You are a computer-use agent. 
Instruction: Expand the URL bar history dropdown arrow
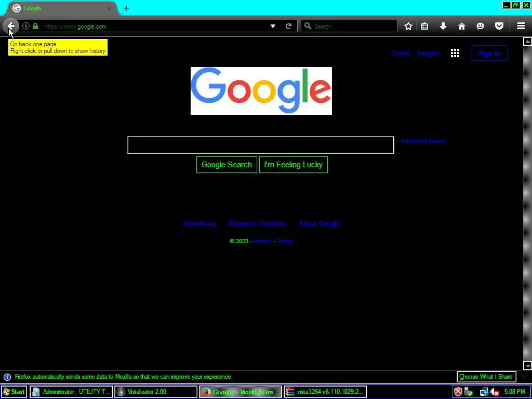pos(273,26)
